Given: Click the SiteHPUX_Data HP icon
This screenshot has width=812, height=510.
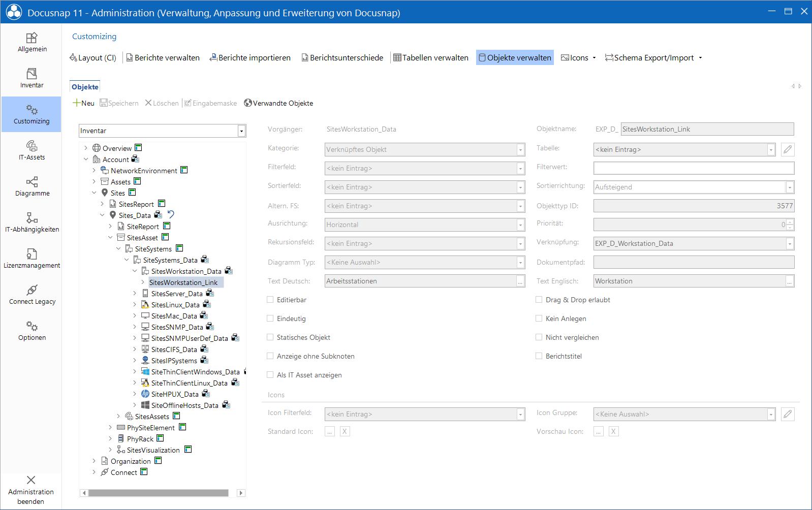Looking at the screenshot, I should pos(145,394).
